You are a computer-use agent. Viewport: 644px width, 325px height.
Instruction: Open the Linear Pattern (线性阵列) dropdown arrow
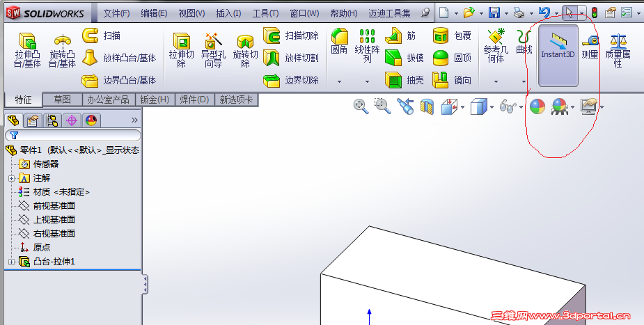(x=367, y=81)
